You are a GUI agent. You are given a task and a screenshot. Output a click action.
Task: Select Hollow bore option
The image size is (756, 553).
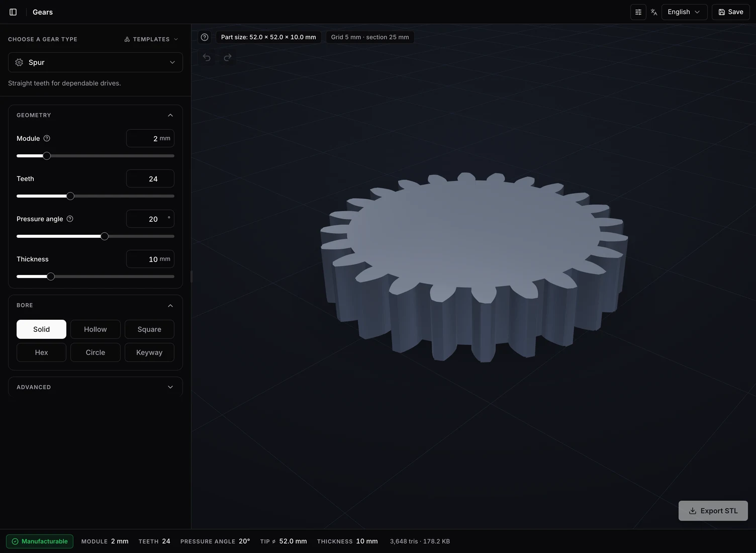(96, 329)
